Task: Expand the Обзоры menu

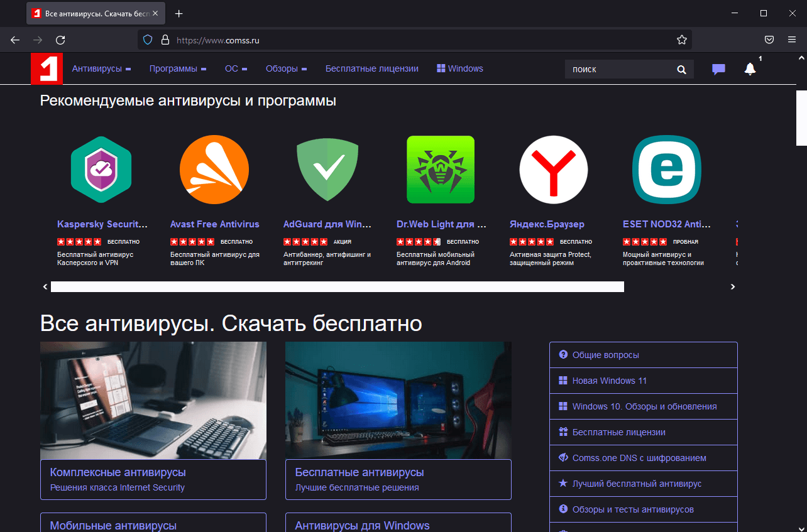Action: point(286,68)
